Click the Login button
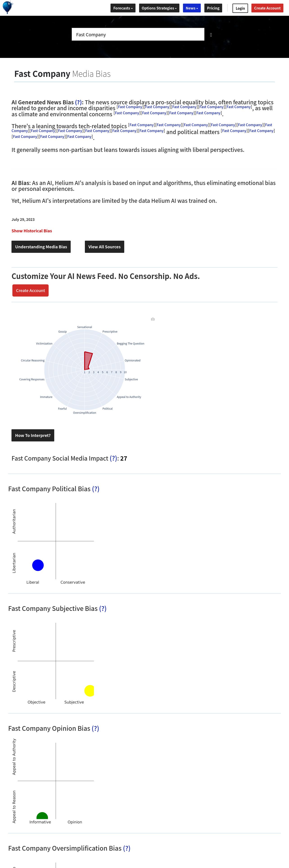289x868 pixels. (x=240, y=8)
